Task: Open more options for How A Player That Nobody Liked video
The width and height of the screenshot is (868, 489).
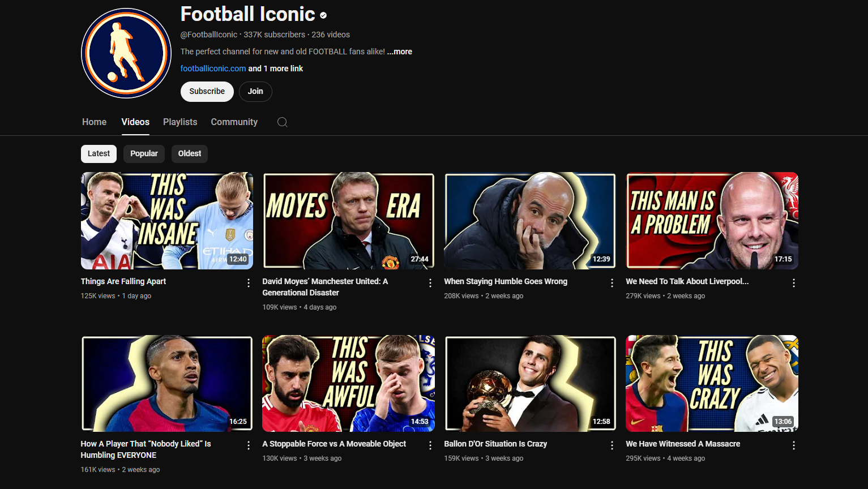Action: tap(249, 445)
